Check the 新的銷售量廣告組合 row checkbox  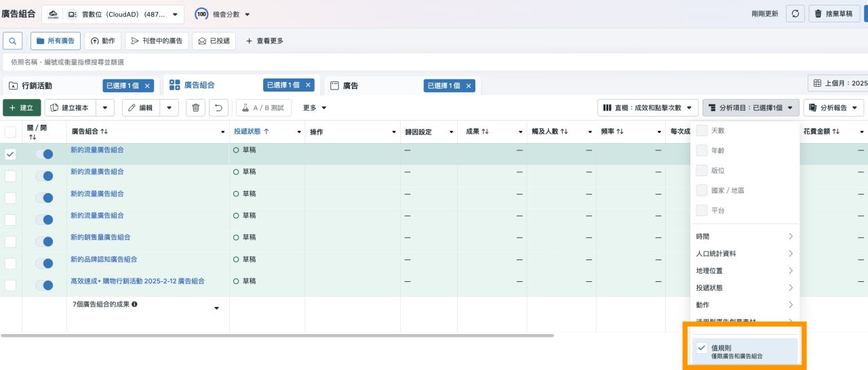10,241
